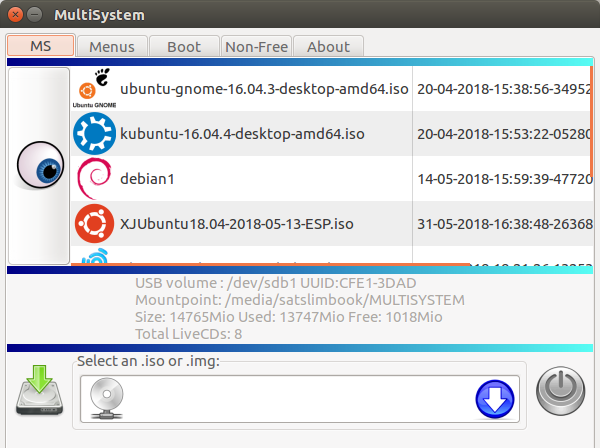Click the Ubuntu GNOME logo icon

point(95,89)
